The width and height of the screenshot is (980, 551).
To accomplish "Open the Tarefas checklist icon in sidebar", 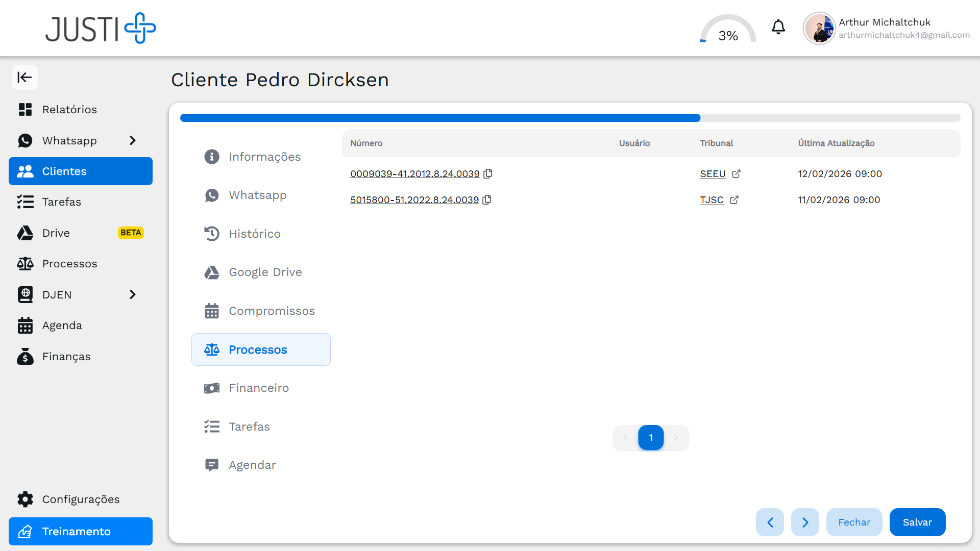I will click(25, 202).
